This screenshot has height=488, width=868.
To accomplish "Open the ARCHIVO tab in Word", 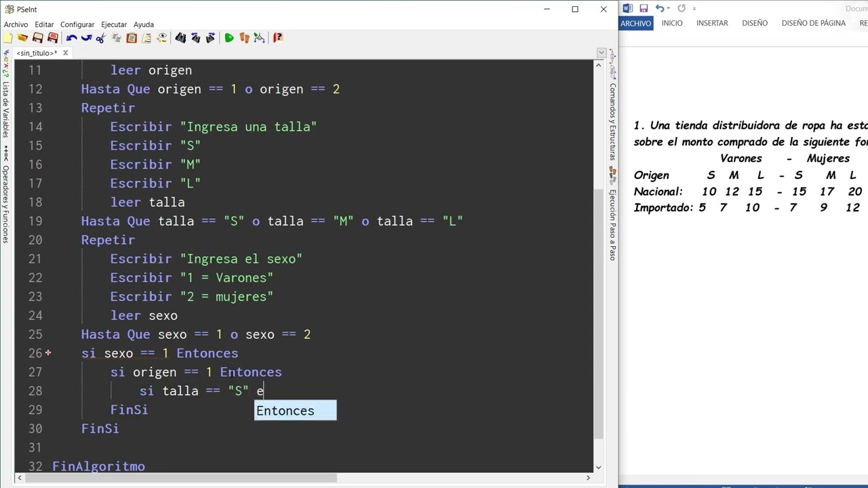I will [x=635, y=23].
